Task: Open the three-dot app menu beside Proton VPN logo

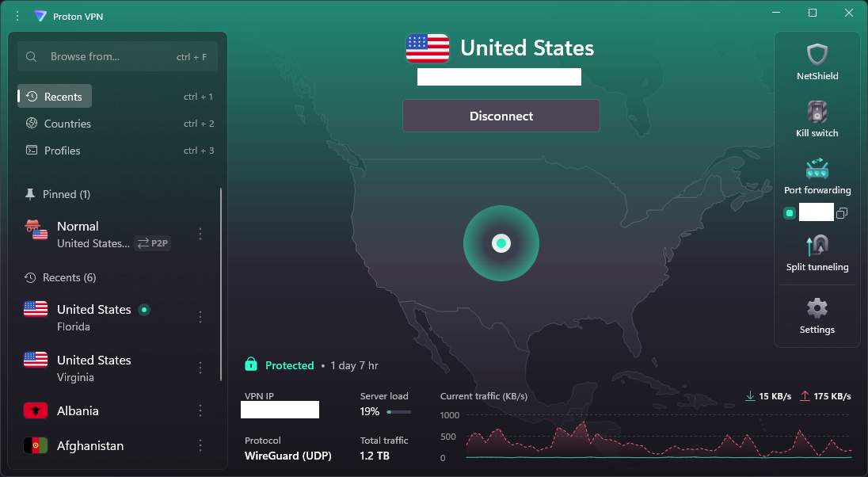Action: (x=17, y=16)
